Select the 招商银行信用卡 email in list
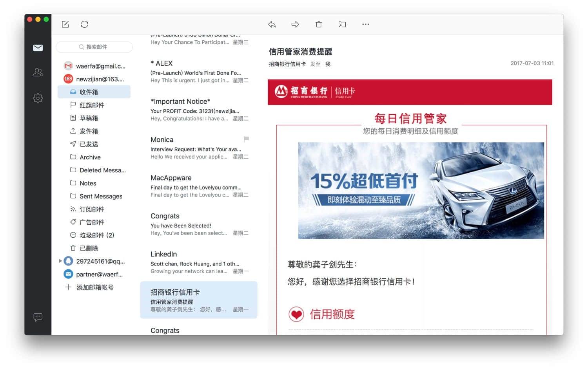Screen dimensions: 588x370 (x=199, y=300)
